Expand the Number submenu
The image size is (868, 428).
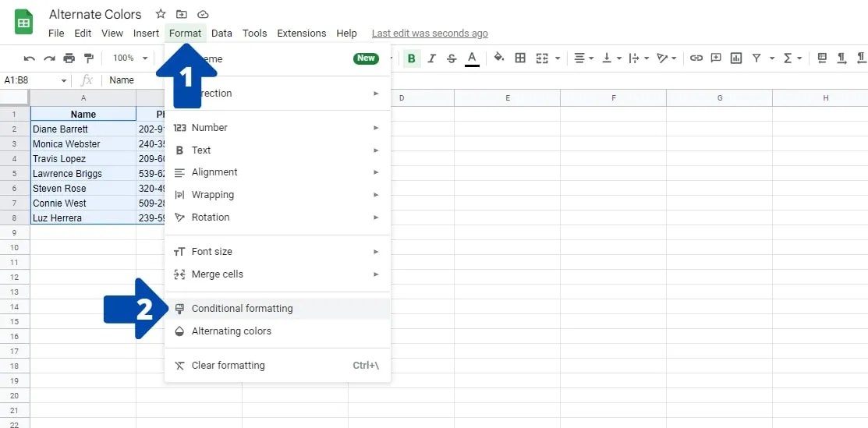[278, 127]
